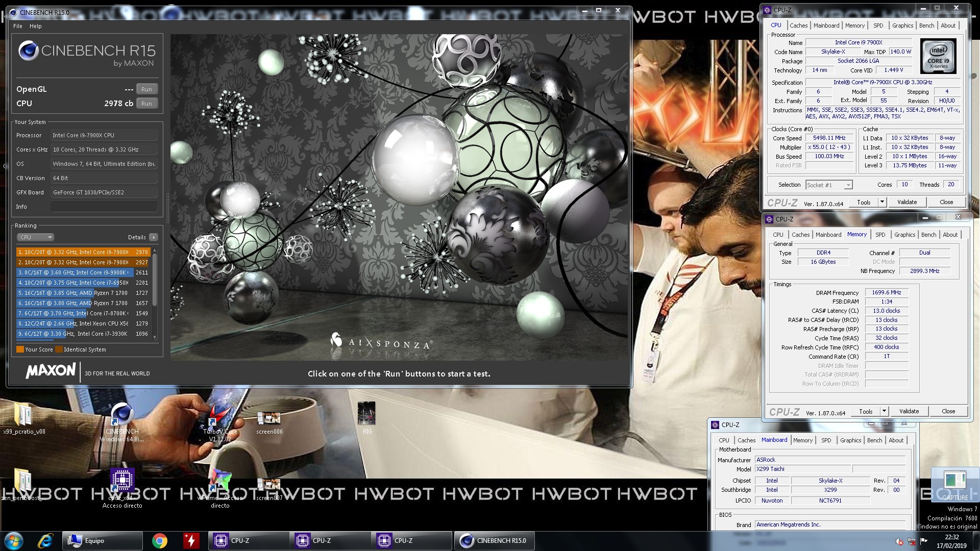The height and width of the screenshot is (551, 980).
Task: Select the Core i9-9900K ranking row
Action: tap(83, 272)
